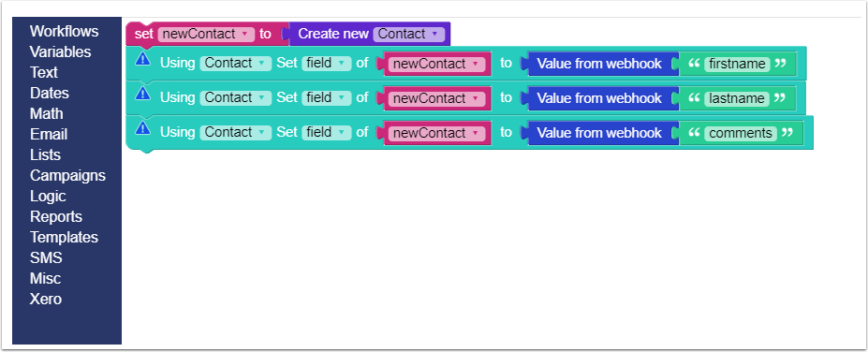Open the Math category
The height and width of the screenshot is (352, 868).
click(x=47, y=113)
